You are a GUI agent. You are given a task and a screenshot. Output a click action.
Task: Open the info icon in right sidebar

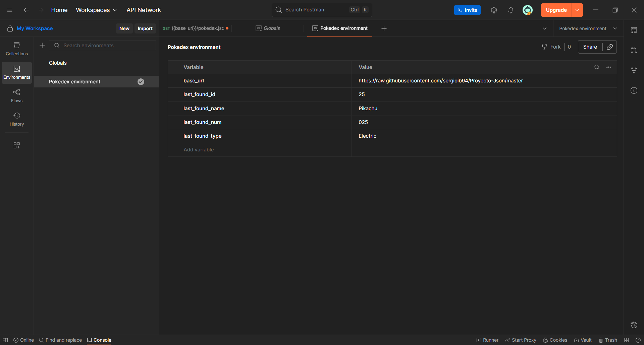[x=634, y=90]
